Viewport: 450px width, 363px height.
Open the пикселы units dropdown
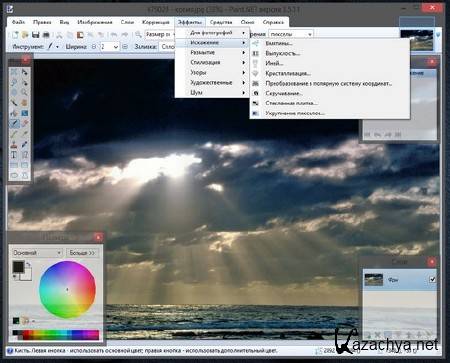pyautogui.click(x=291, y=34)
